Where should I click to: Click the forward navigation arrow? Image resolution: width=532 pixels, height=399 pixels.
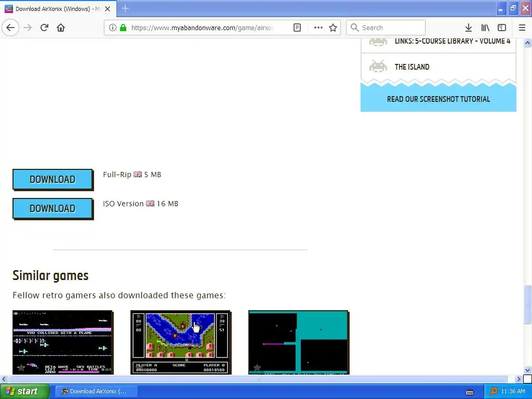click(28, 28)
